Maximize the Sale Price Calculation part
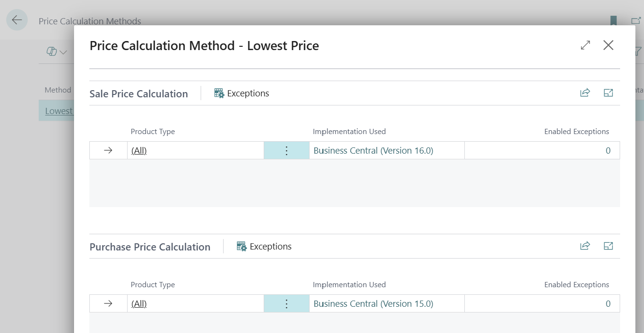The height and width of the screenshot is (333, 644). tap(608, 93)
